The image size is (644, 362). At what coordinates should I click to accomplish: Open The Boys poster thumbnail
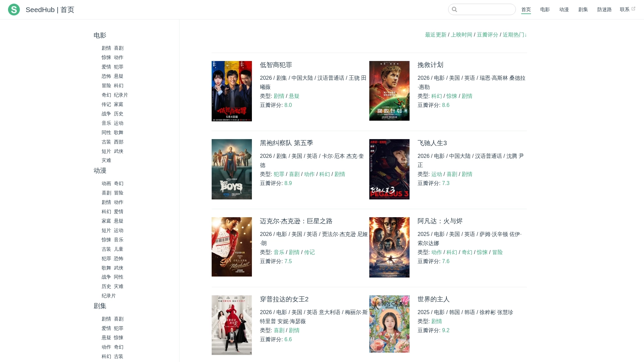[x=231, y=169]
